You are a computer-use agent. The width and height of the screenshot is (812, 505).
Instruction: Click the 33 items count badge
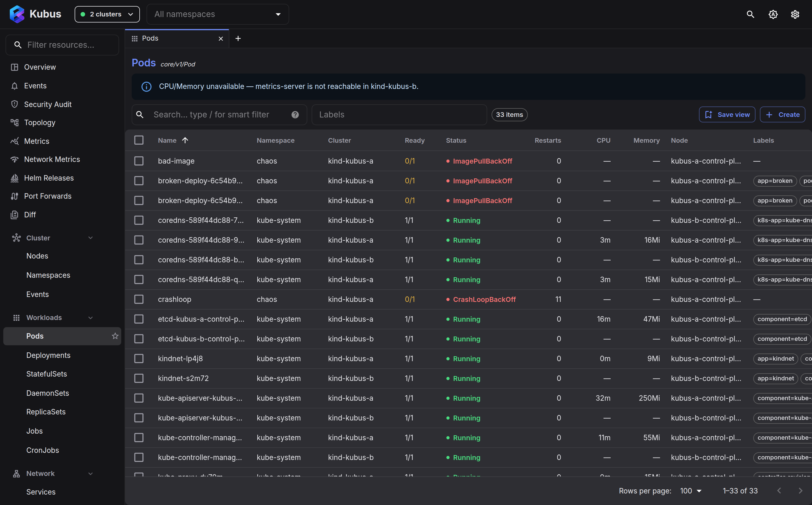[509, 114]
